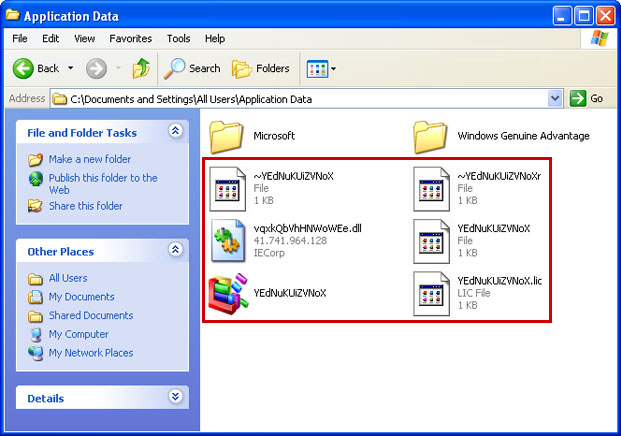Open the My Network Places link
Image resolution: width=621 pixels, height=436 pixels.
(x=91, y=353)
